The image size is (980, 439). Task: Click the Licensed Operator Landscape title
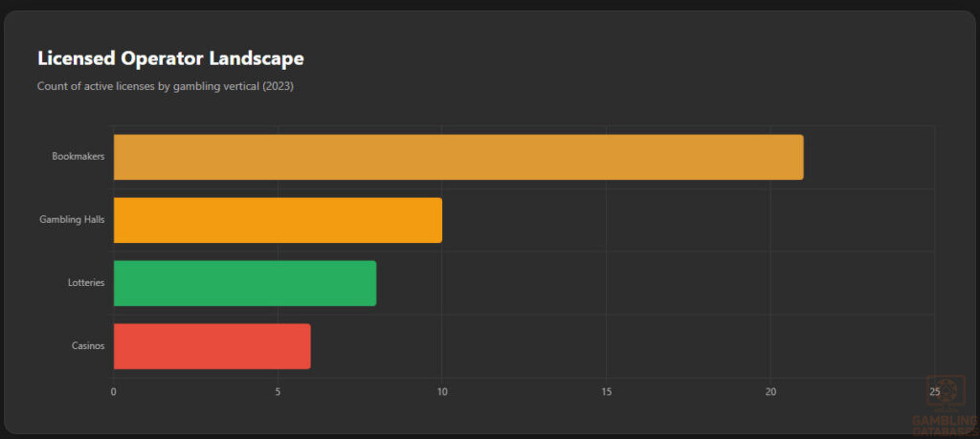tap(170, 58)
